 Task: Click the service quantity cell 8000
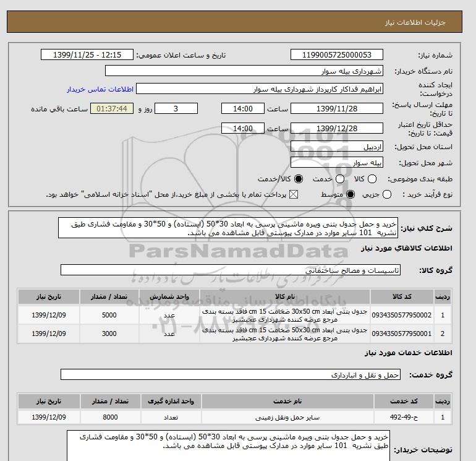[x=110, y=417]
